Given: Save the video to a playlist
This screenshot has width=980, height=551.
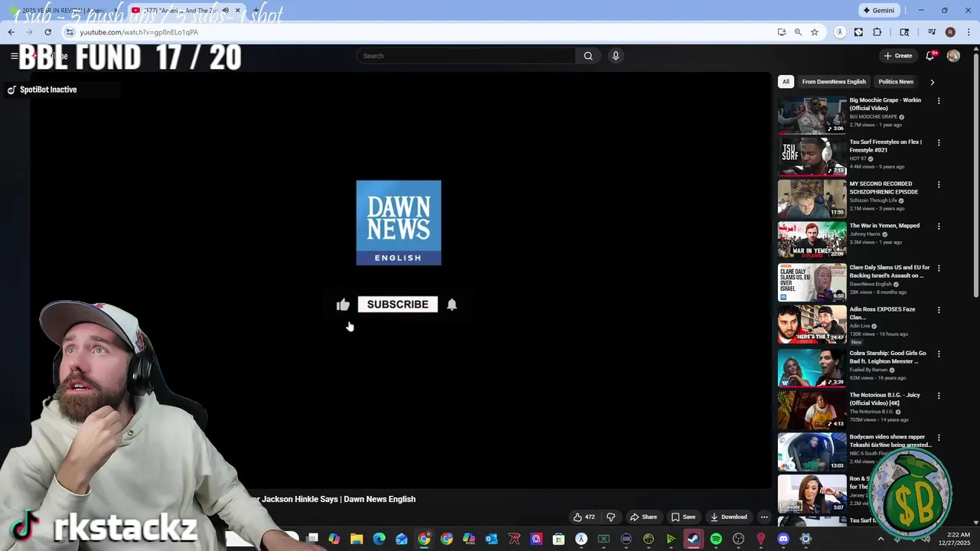Looking at the screenshot, I should point(683,517).
